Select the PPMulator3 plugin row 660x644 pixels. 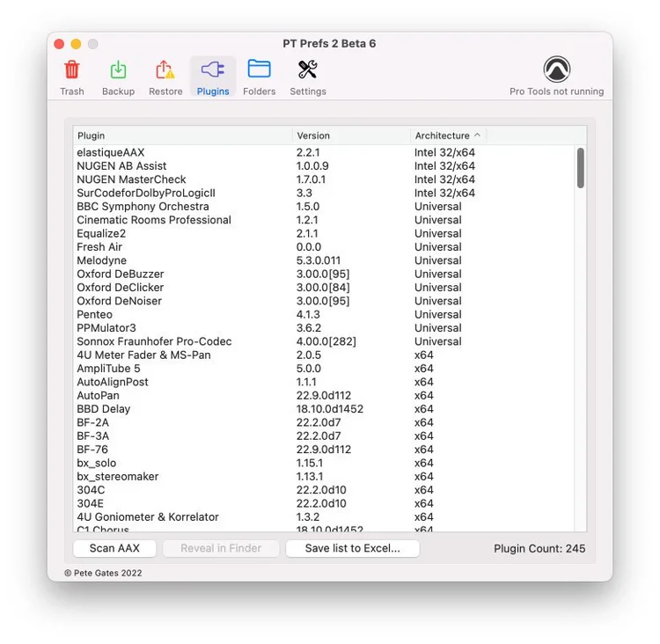(x=323, y=328)
